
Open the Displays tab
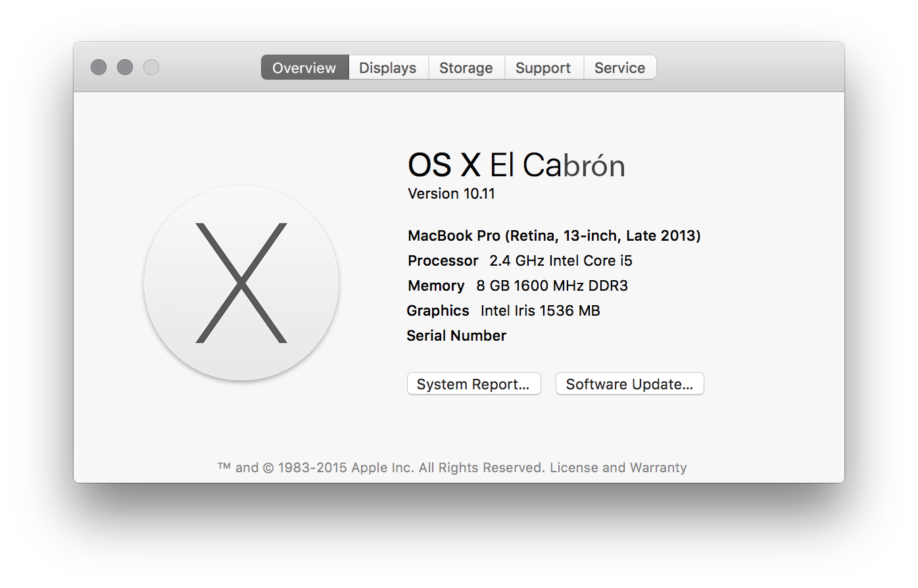[388, 68]
